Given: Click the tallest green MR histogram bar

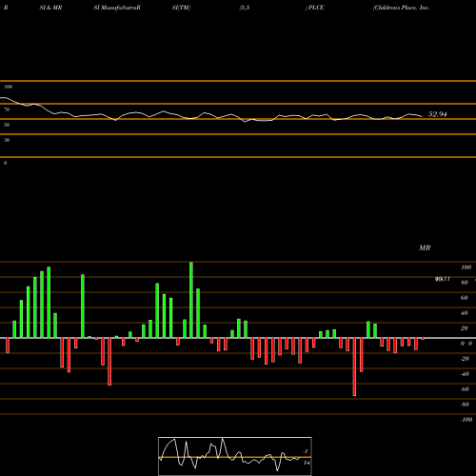Looking at the screenshot, I should (x=191, y=300).
